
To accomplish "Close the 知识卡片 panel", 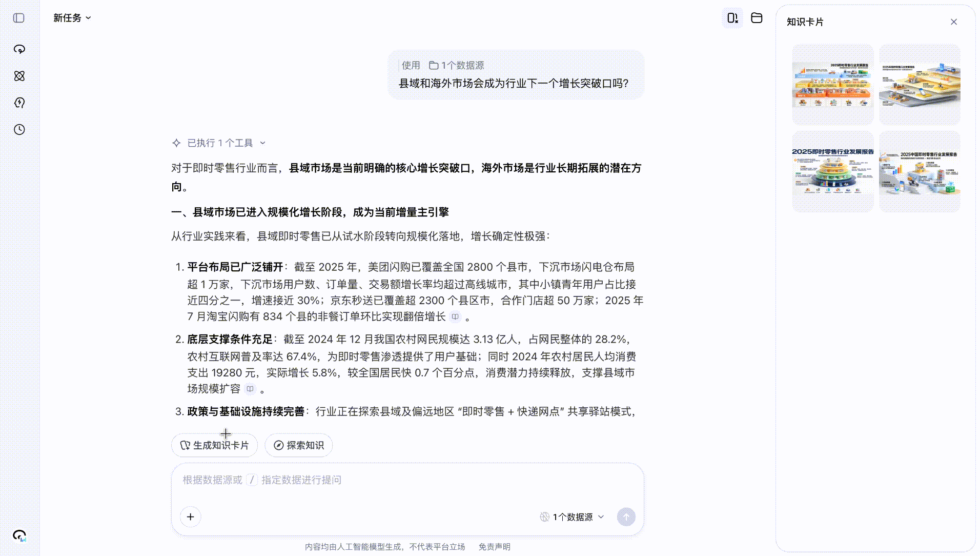I will pyautogui.click(x=953, y=22).
